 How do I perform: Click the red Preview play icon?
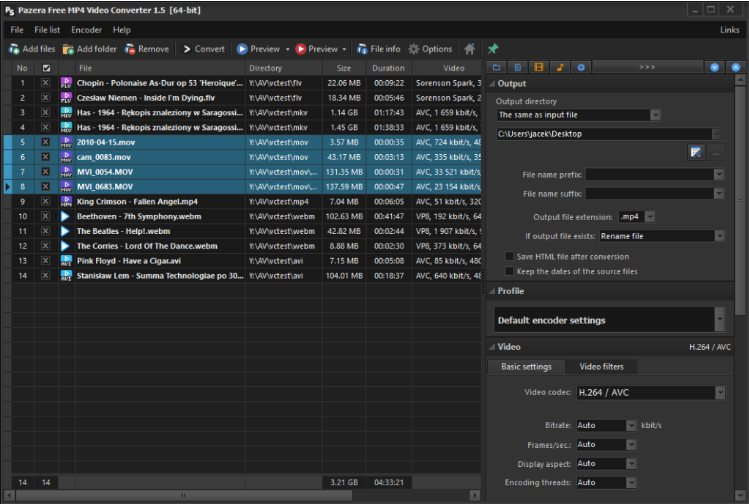300,49
